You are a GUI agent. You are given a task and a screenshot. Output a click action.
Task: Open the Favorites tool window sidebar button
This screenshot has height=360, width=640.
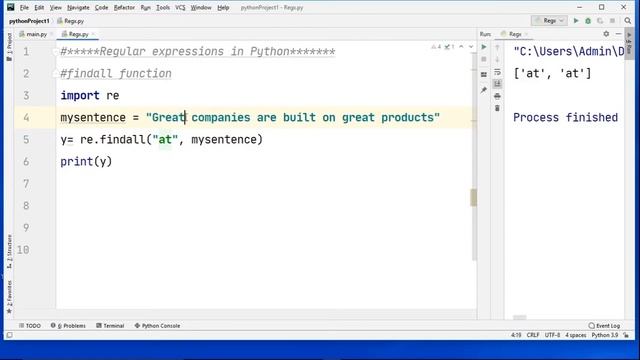point(9,297)
